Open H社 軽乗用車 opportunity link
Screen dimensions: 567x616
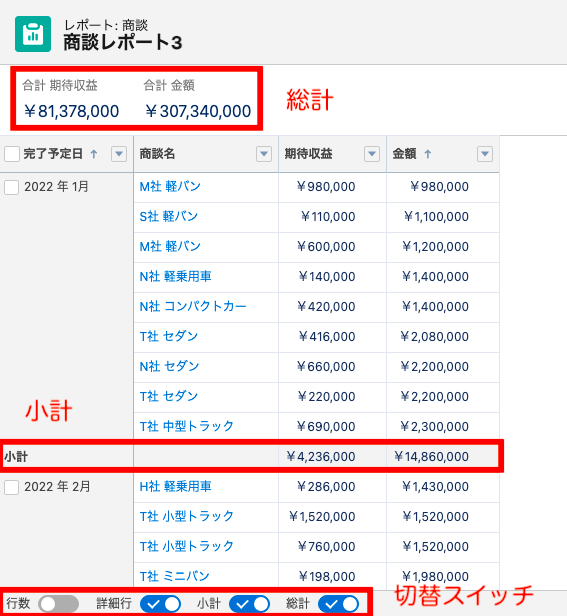click(x=176, y=486)
